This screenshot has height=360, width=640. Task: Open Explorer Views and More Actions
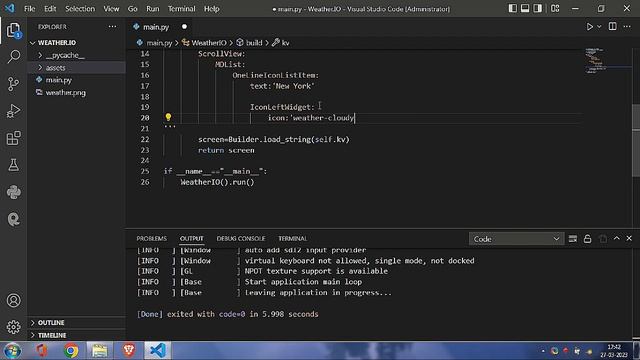(112, 27)
